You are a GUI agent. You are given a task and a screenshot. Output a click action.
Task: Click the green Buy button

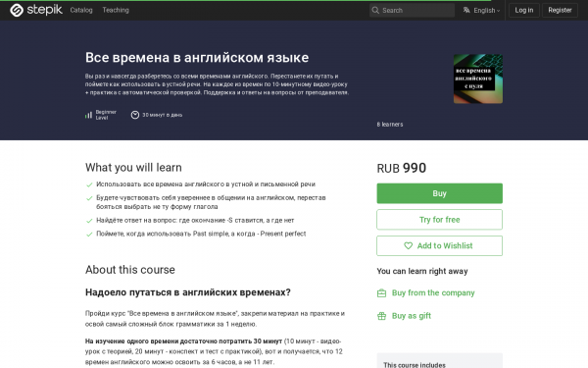click(x=439, y=193)
